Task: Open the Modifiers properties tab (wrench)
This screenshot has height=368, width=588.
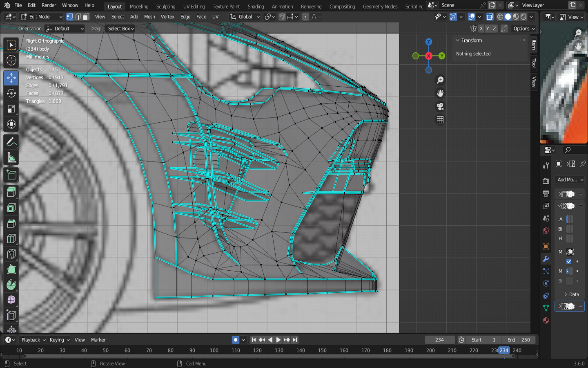Action: coord(546,259)
